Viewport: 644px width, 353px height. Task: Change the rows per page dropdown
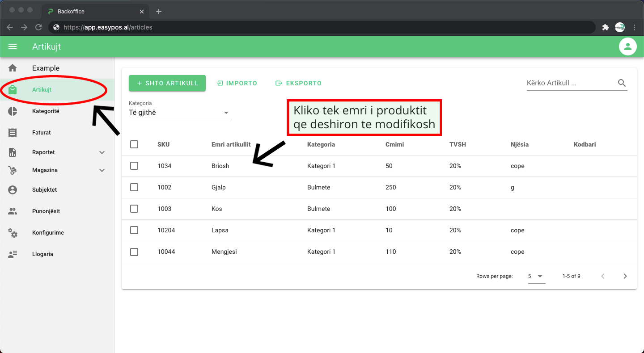(536, 276)
